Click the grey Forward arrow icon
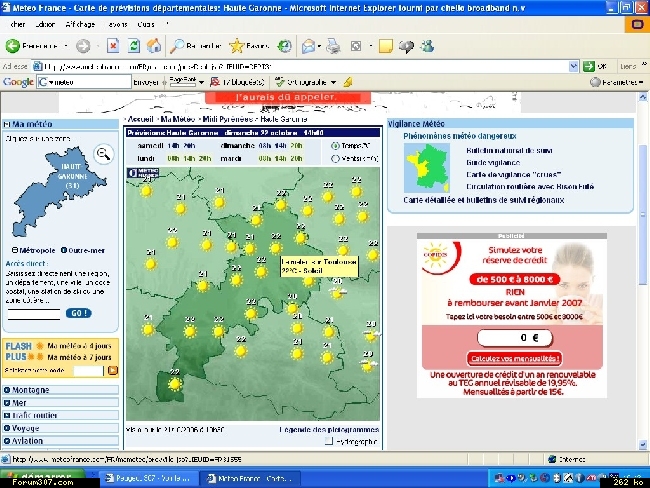Screen dimensions: 650x488 [83, 46]
